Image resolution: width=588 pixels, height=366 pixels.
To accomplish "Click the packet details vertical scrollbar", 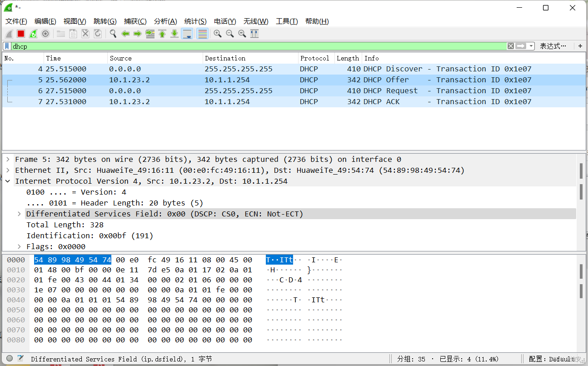I will 581,202.
